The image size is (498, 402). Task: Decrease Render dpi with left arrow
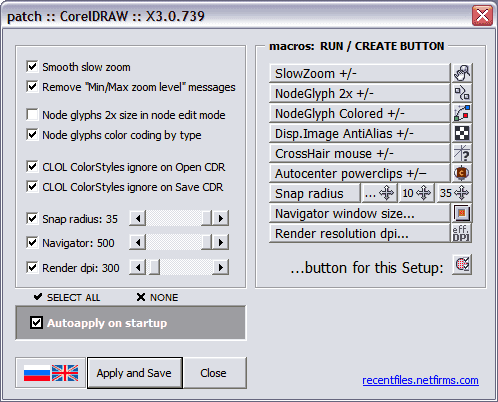tap(138, 267)
